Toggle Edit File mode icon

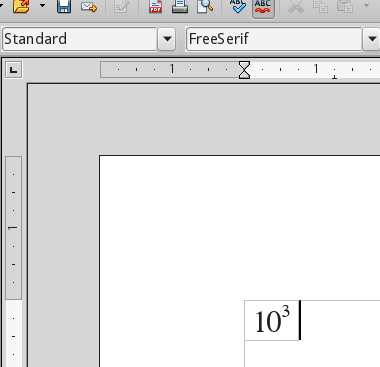(121, 6)
